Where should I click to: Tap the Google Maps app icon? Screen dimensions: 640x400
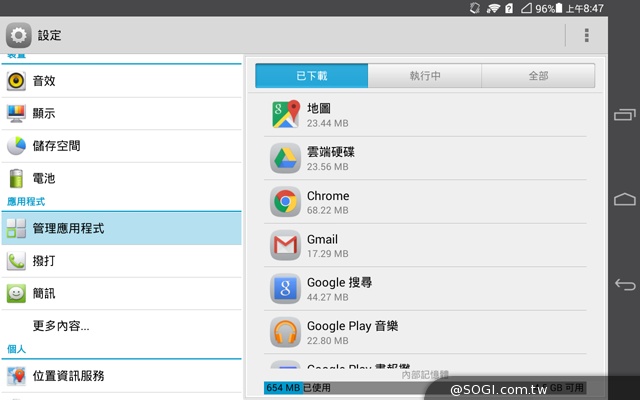click(x=286, y=114)
